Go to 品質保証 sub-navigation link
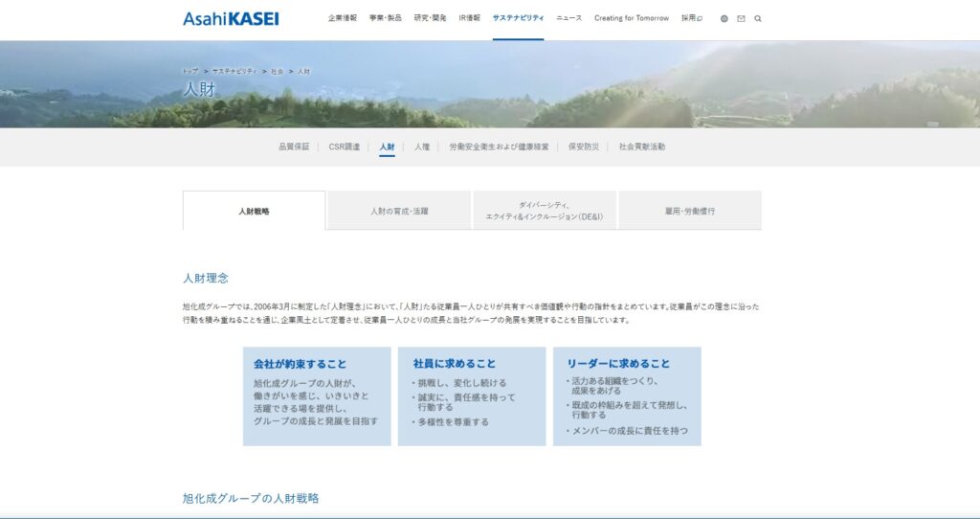 pos(294,147)
